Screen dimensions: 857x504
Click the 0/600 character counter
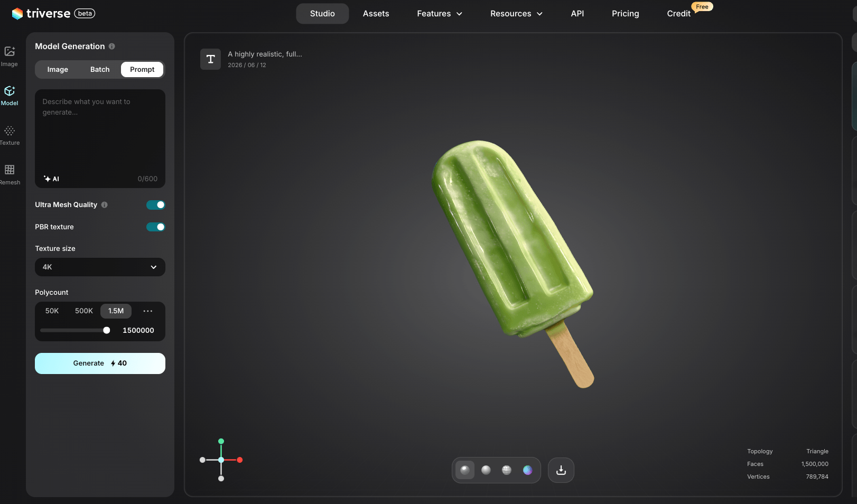[x=147, y=179]
